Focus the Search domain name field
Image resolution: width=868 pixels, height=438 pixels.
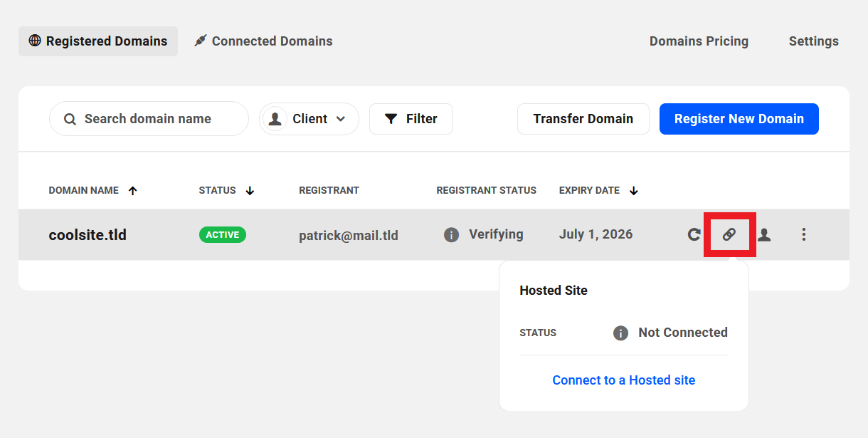pyautogui.click(x=149, y=119)
